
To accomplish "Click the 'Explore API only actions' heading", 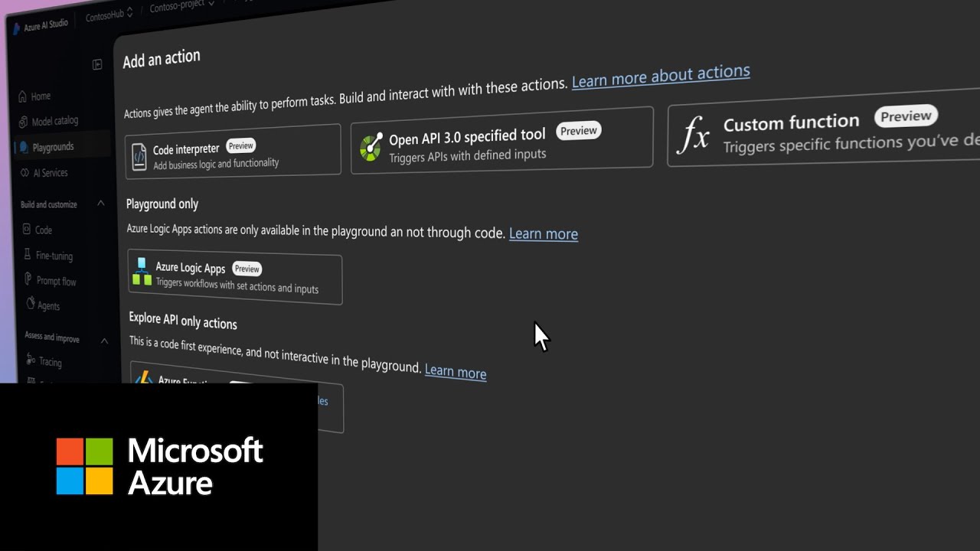I will pyautogui.click(x=183, y=321).
